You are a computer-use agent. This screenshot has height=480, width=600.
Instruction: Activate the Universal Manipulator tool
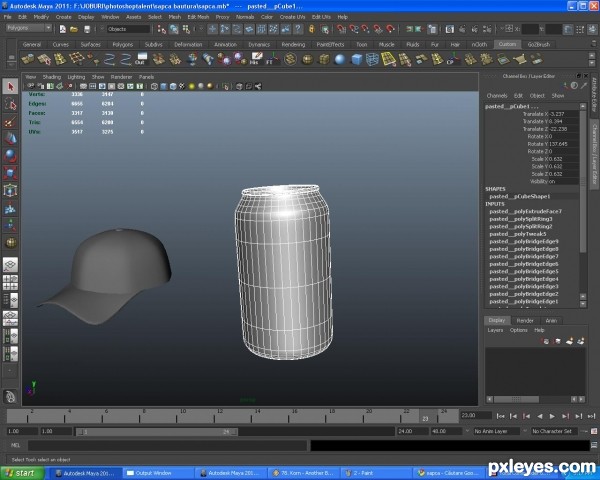(x=10, y=190)
